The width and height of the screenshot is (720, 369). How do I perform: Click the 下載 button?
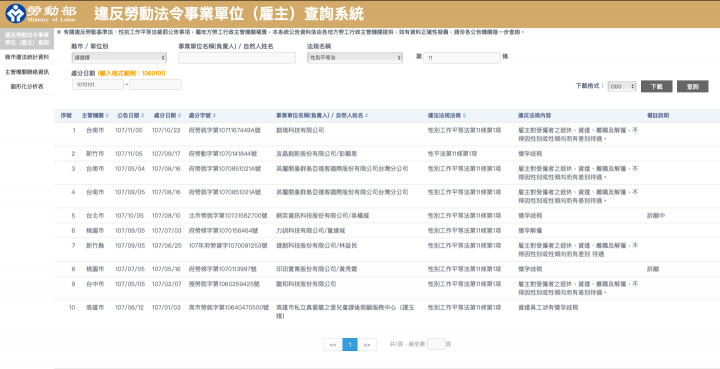pyautogui.click(x=656, y=86)
